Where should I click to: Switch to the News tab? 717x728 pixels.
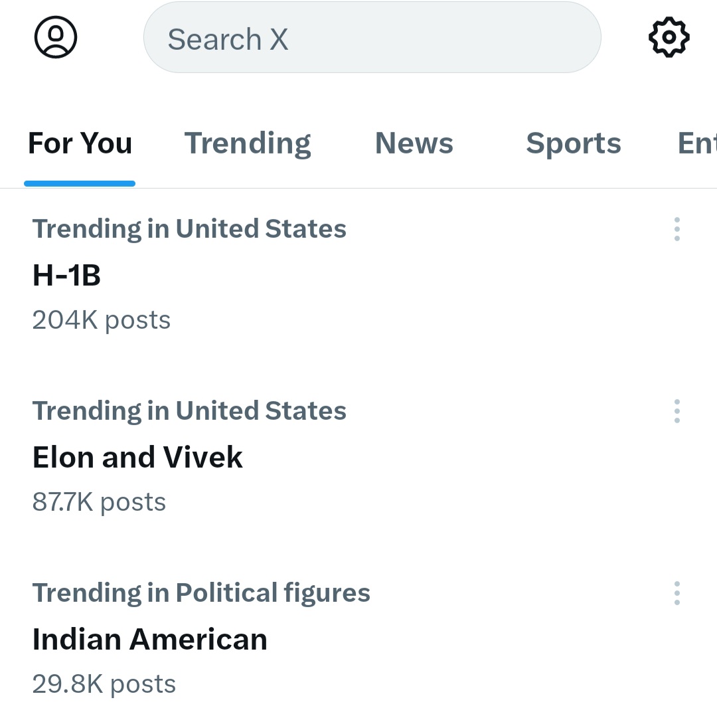[414, 143]
